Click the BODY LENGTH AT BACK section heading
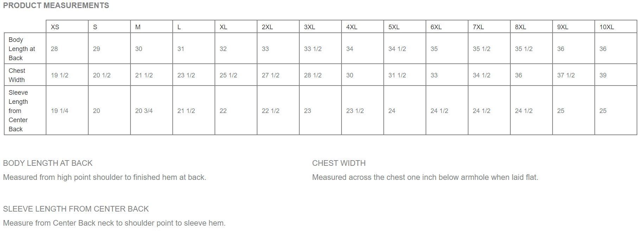The width and height of the screenshot is (644, 245). (x=48, y=163)
